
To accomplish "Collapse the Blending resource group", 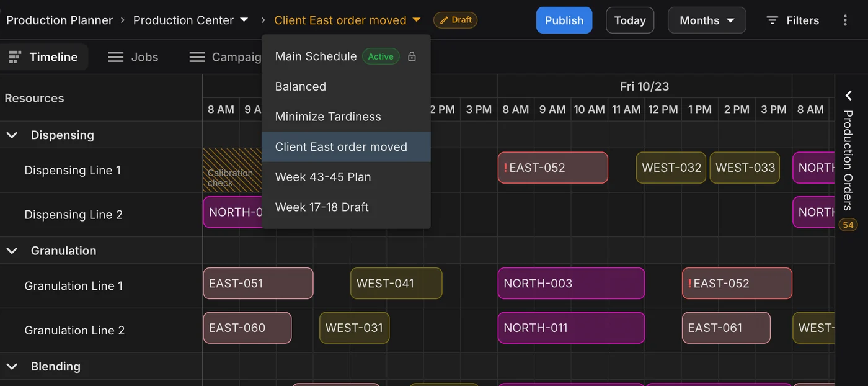I will pyautogui.click(x=12, y=366).
